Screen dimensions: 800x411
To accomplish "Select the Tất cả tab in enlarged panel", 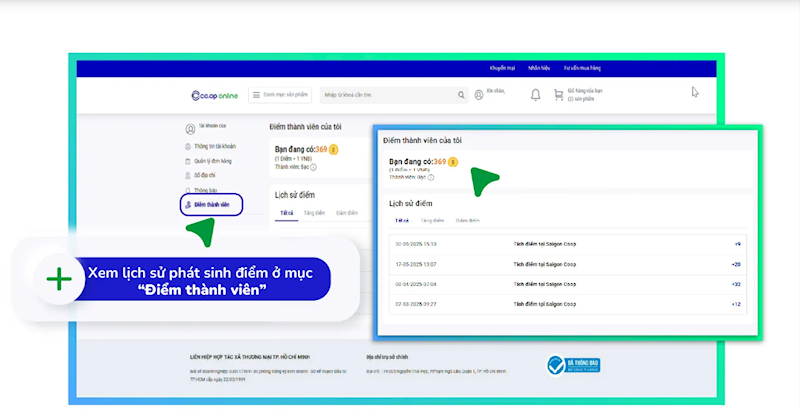I will 402,221.
